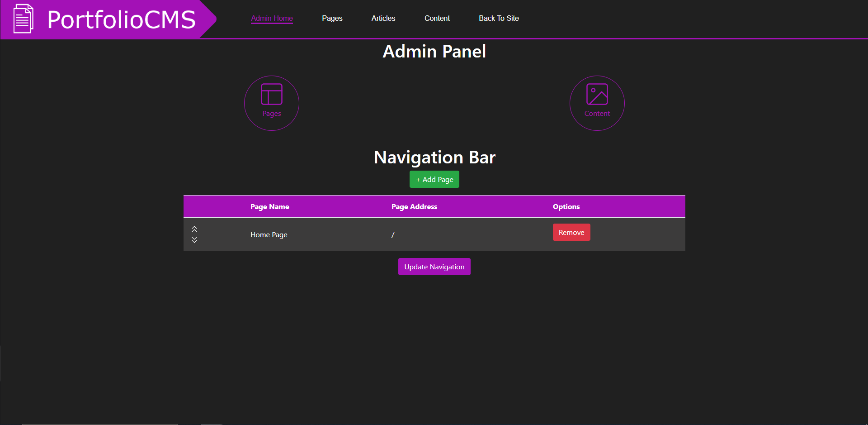Click the Page Name column header
Screen dimensions: 868x425
click(x=270, y=207)
